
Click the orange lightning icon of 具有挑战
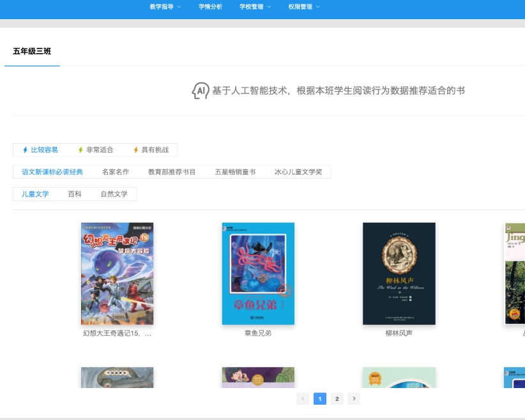(x=136, y=150)
